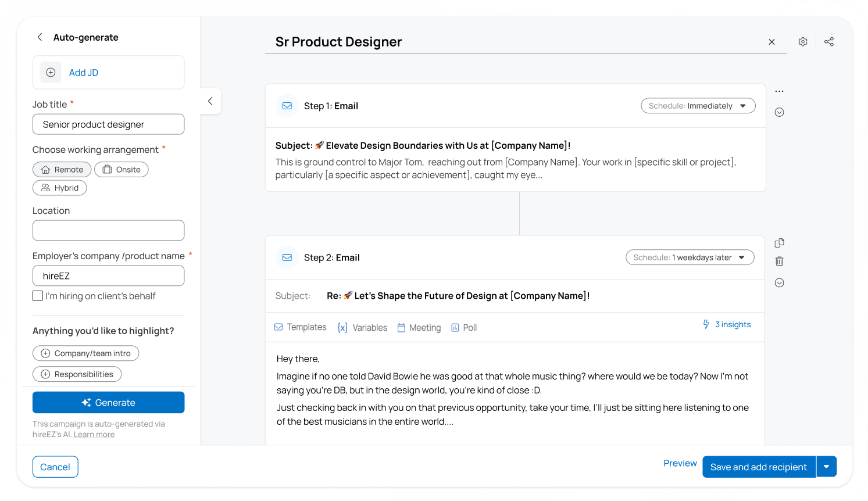This screenshot has width=868, height=501.
Task: Open the Templates option in email toolbar
Action: point(301,327)
